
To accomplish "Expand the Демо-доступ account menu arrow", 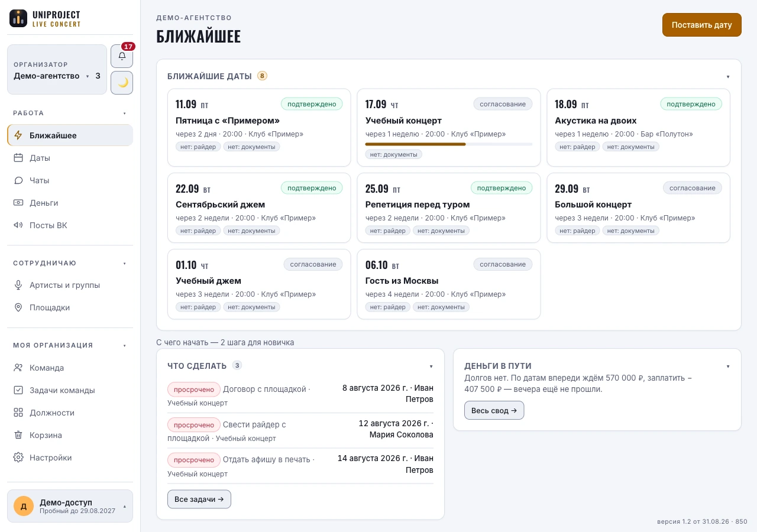I will tap(124, 506).
